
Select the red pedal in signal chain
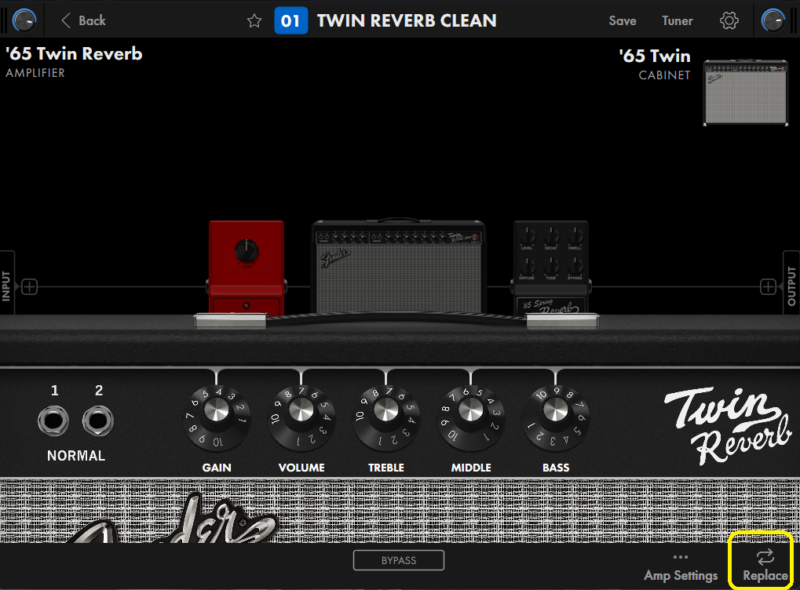tap(246, 268)
